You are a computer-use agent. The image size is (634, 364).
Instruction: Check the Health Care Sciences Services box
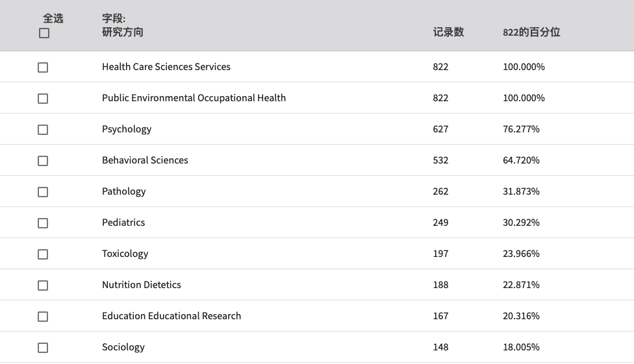tap(43, 67)
